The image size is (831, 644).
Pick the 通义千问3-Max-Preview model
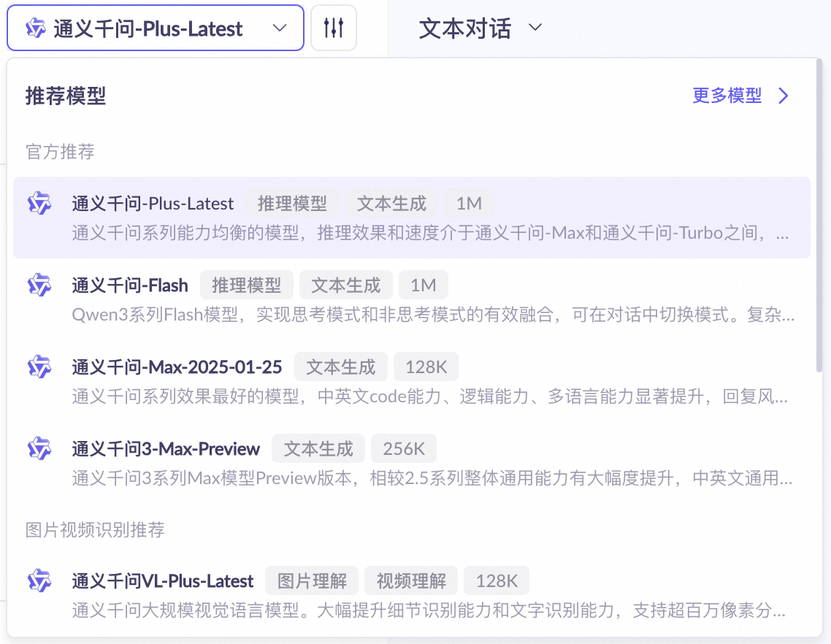coord(412,463)
